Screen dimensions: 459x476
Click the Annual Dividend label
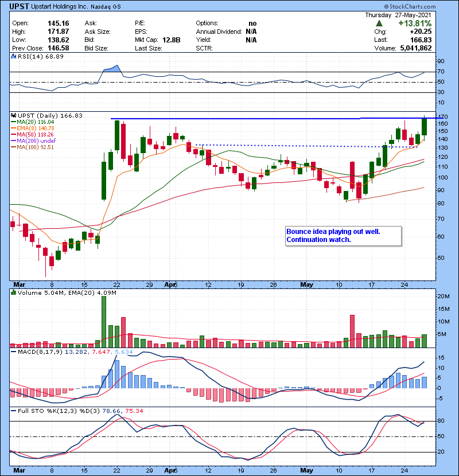219,32
